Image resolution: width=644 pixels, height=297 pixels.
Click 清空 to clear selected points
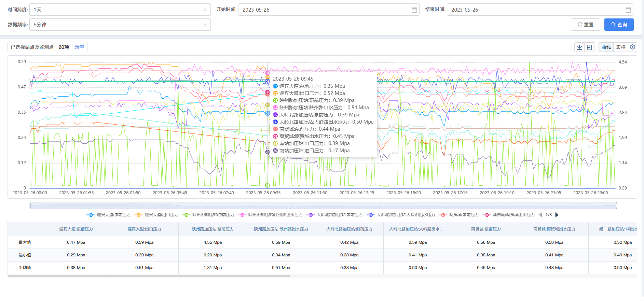tap(80, 47)
